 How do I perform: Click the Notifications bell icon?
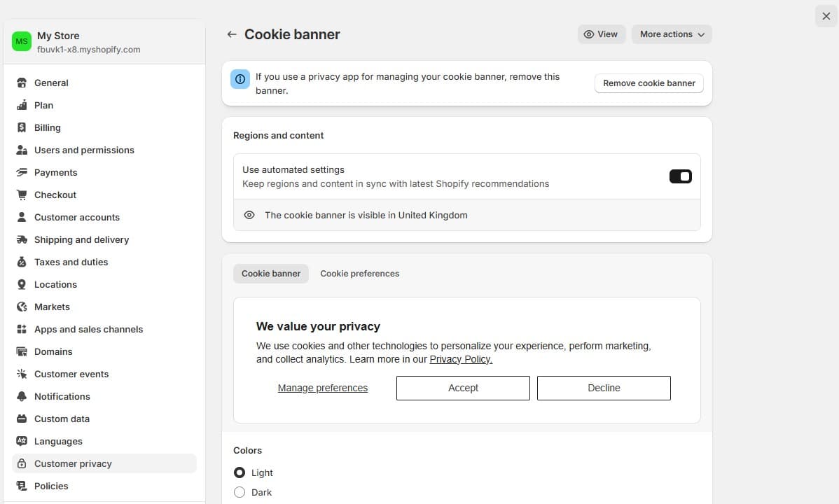pyautogui.click(x=22, y=396)
